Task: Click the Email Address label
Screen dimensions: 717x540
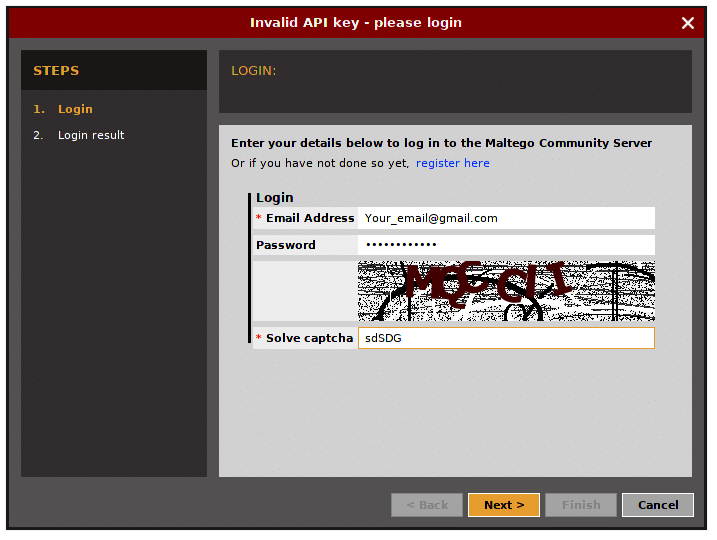Action: 310,218
